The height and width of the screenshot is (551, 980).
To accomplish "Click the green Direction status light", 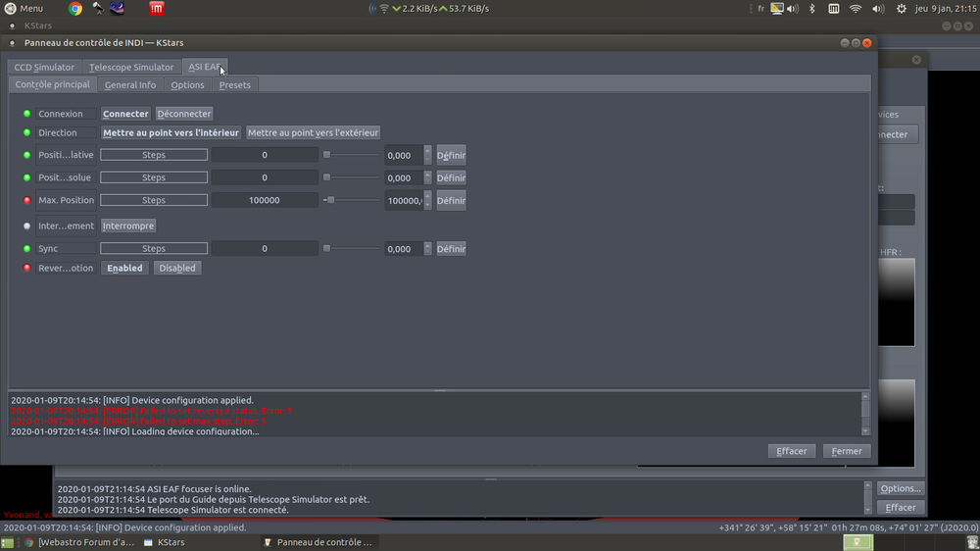I will [x=26, y=132].
